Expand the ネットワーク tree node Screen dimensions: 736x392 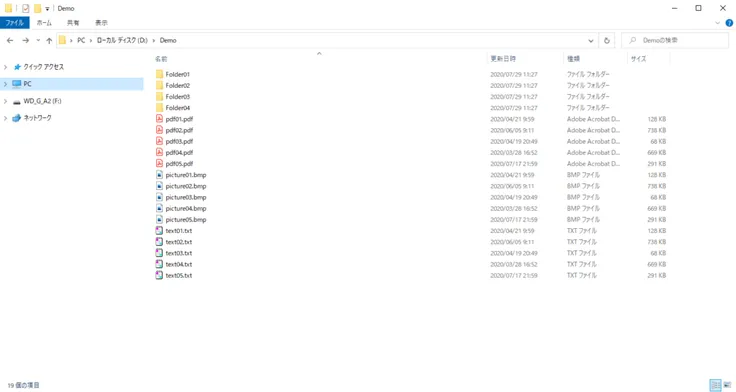point(6,118)
